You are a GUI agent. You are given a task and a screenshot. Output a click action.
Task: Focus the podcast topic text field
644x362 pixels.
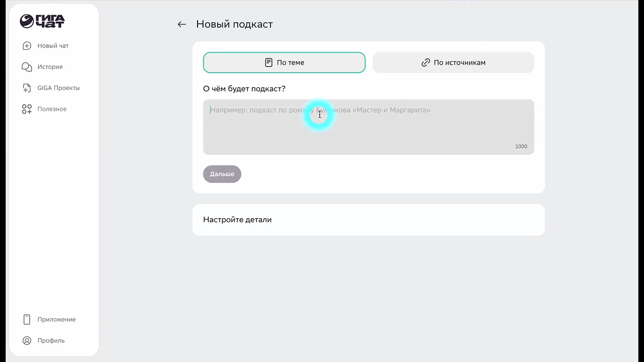368,127
